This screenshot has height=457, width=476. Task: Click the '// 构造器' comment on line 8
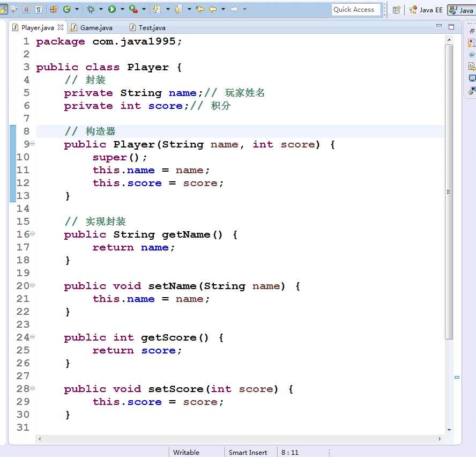pyautogui.click(x=90, y=131)
